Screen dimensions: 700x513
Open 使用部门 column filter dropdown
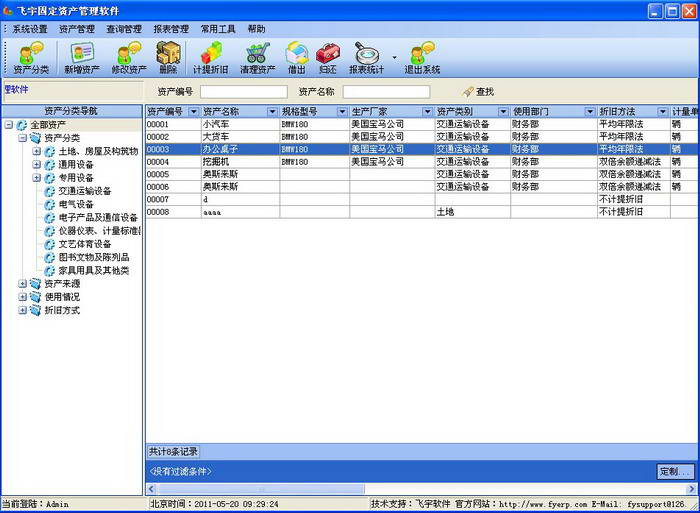tap(590, 112)
